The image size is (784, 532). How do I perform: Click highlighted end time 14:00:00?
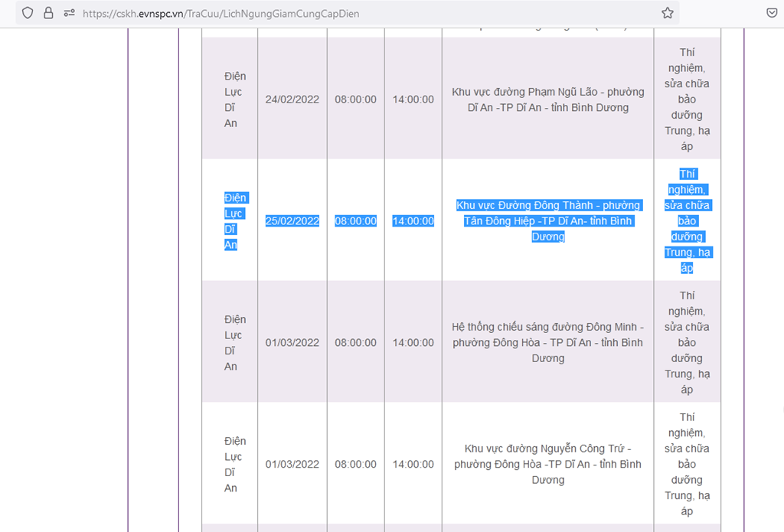point(413,221)
